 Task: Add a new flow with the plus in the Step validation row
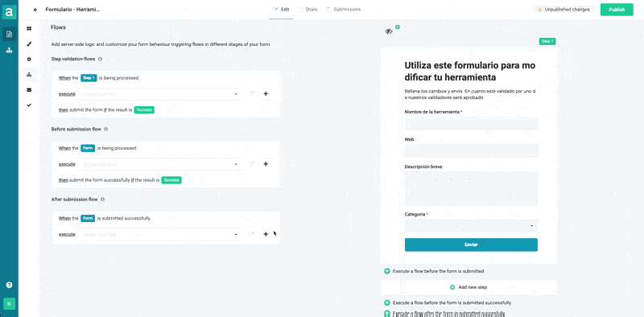click(266, 94)
